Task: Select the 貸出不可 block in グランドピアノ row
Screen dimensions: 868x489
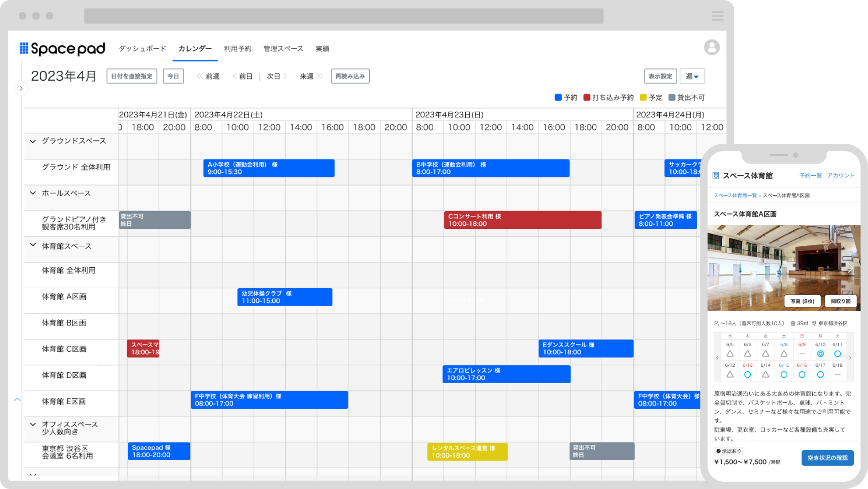Action: [155, 220]
